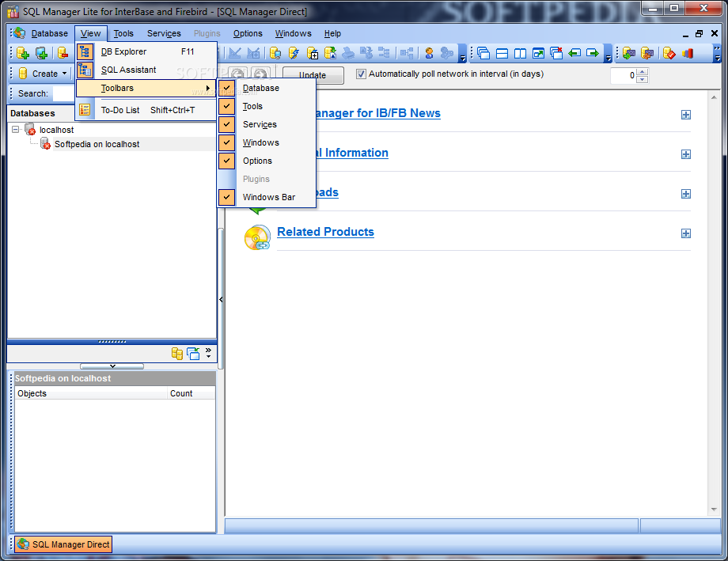Click the disabled Plugins entry in Toolbars submenu

(x=267, y=179)
